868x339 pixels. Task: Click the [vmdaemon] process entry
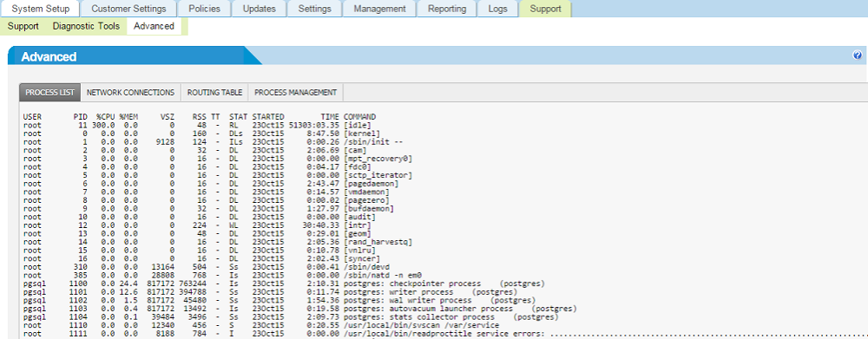pyautogui.click(x=367, y=192)
